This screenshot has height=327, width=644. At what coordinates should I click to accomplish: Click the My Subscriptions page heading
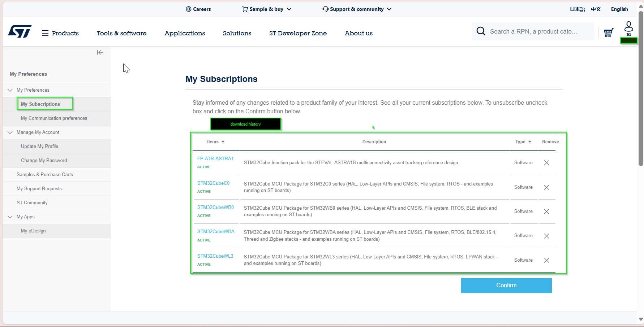tap(222, 79)
